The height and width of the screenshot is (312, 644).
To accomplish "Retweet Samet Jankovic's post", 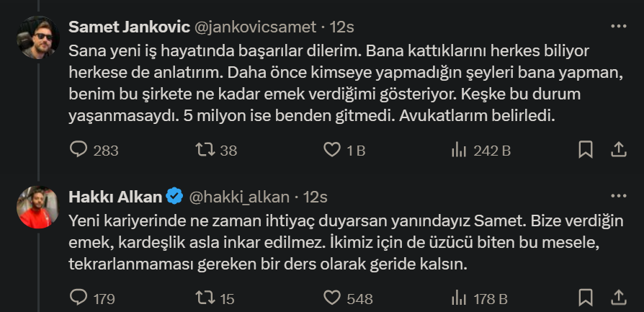I will coord(206,150).
